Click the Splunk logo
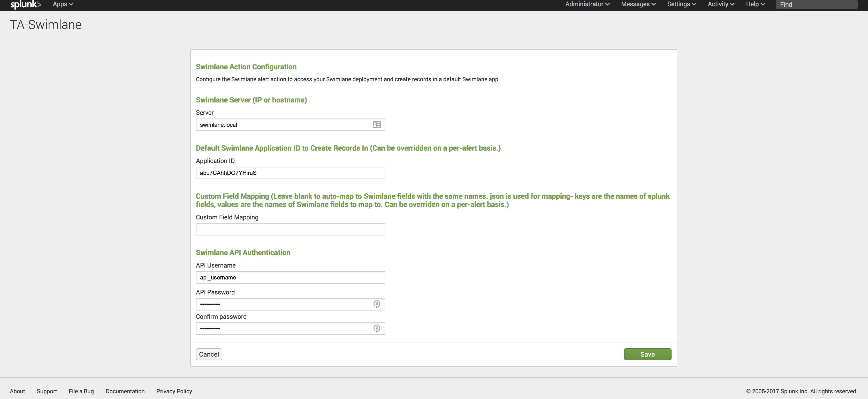Image resolution: width=868 pixels, height=399 pixels. click(26, 4)
